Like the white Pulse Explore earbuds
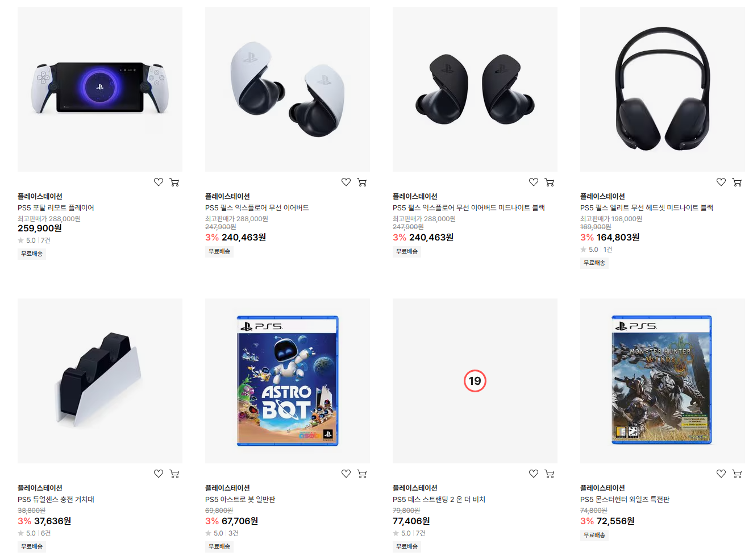 click(x=346, y=182)
